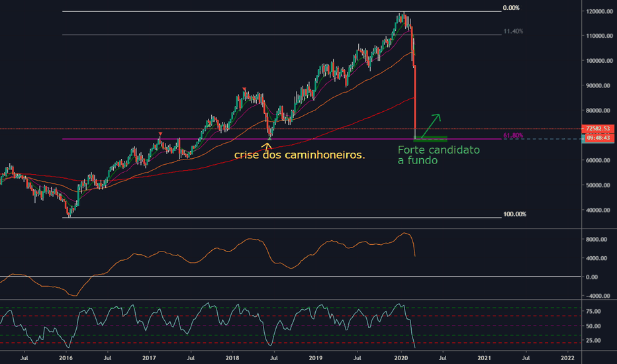Click the 2018 label on time axis
The height and width of the screenshot is (364, 617).
[x=232, y=357]
